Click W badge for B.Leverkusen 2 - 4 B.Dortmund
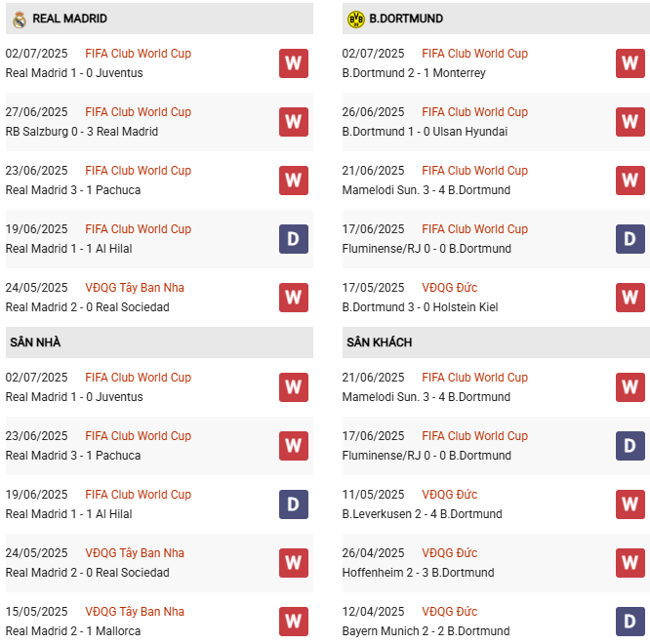Screen dimensions: 650x644 (x=630, y=504)
